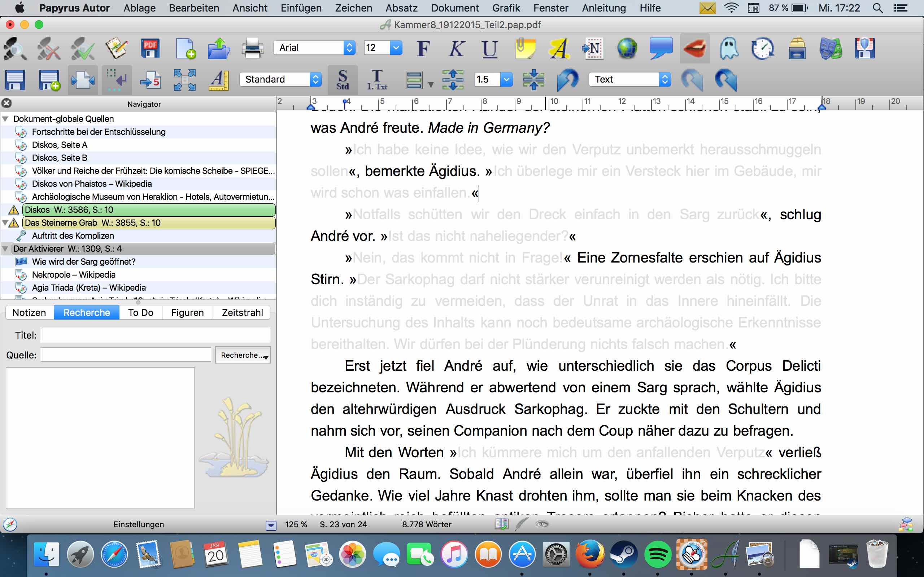Switch to the Figuren tab
Image resolution: width=924 pixels, height=577 pixels.
coord(187,313)
